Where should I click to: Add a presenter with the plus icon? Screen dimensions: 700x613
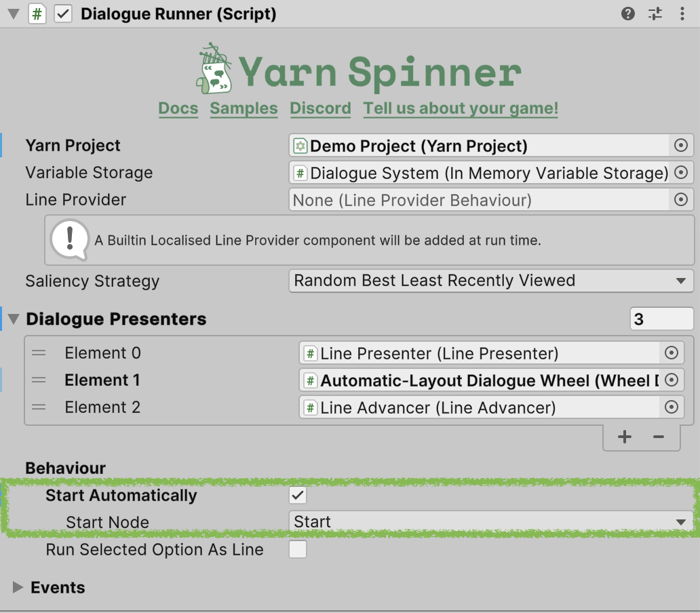(625, 437)
